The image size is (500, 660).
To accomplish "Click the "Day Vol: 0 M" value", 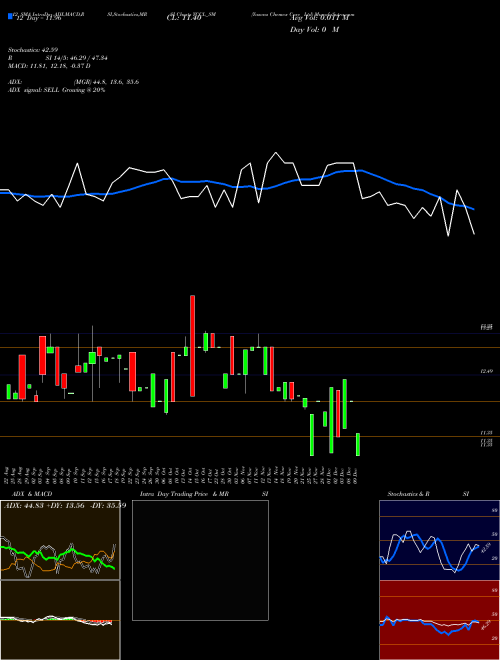I will 314,29.
